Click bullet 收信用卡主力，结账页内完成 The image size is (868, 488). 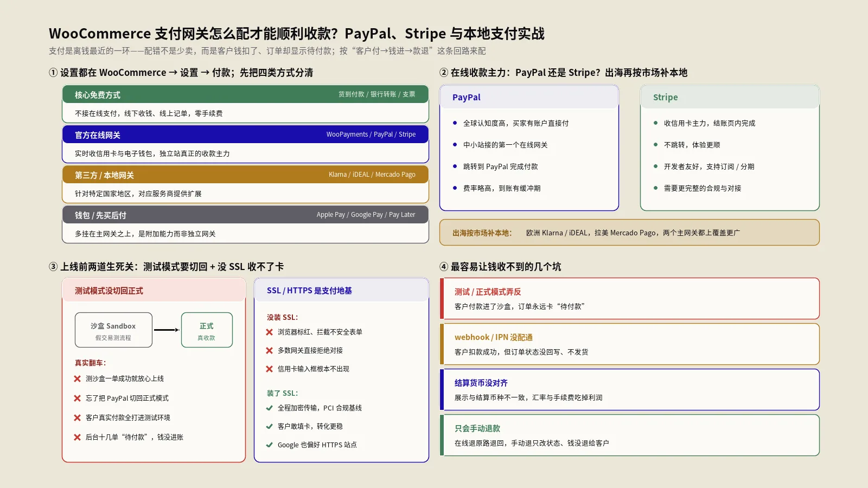pos(710,123)
